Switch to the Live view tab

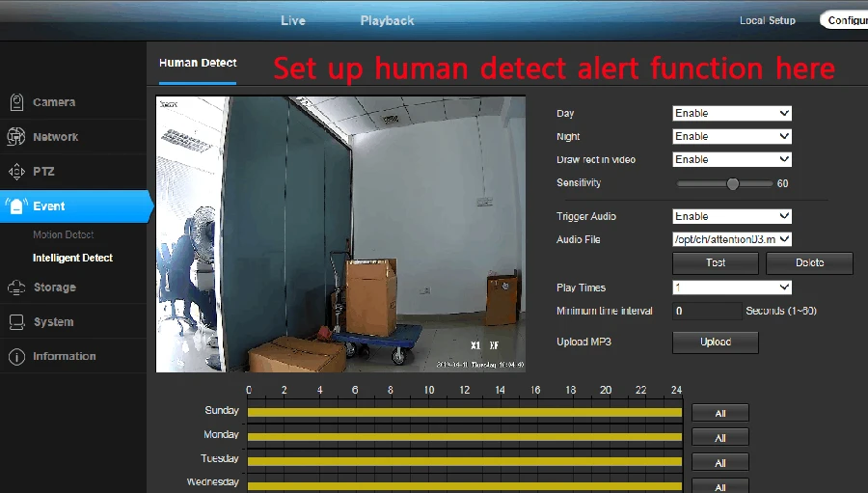[293, 20]
